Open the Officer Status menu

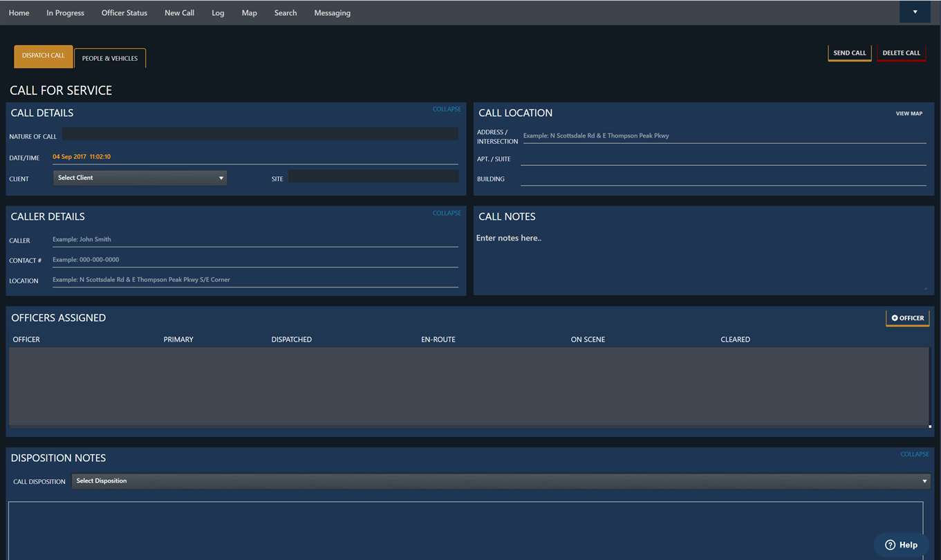tap(124, 12)
